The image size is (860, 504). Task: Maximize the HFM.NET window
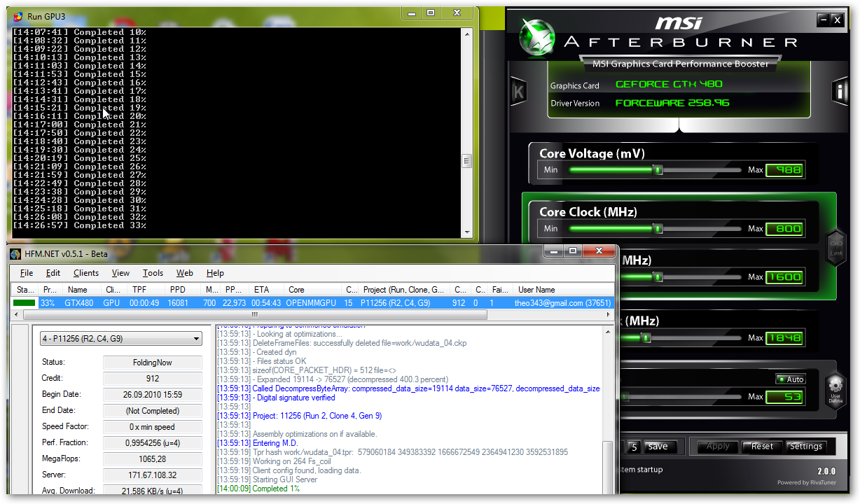pos(573,251)
